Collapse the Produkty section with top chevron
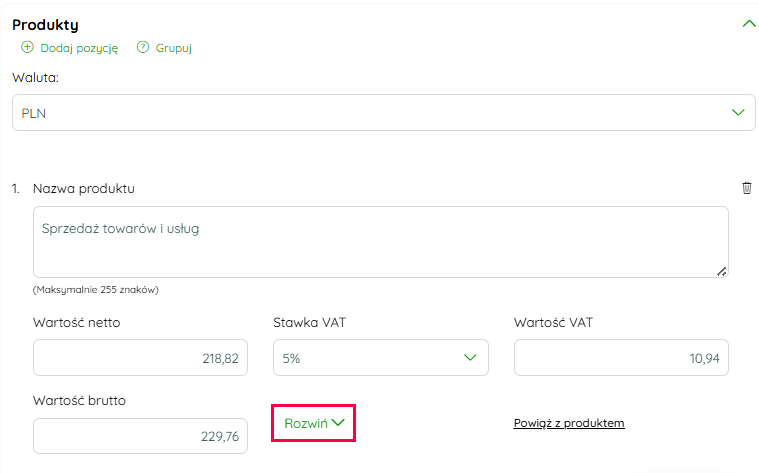The image size is (759, 473). point(749,24)
